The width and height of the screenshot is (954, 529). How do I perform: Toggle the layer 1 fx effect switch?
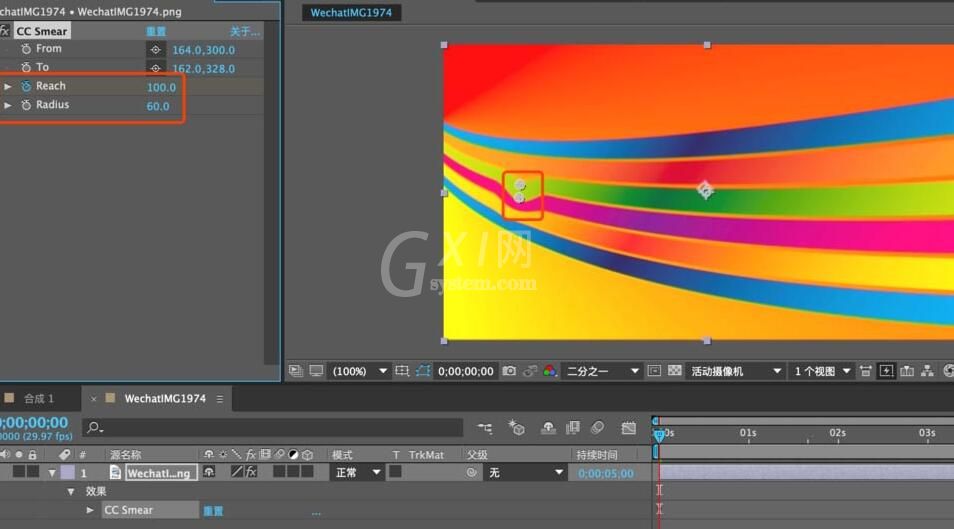tap(251, 472)
